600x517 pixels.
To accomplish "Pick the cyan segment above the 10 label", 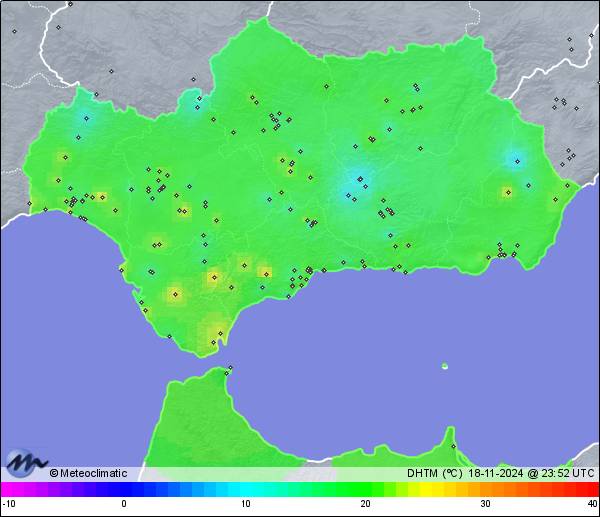I will pos(246,489).
